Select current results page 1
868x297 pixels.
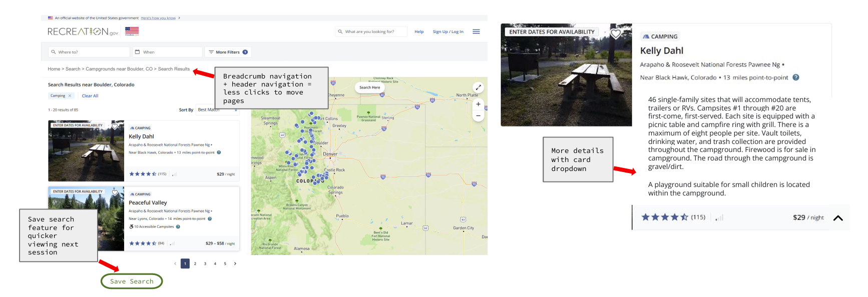click(185, 263)
